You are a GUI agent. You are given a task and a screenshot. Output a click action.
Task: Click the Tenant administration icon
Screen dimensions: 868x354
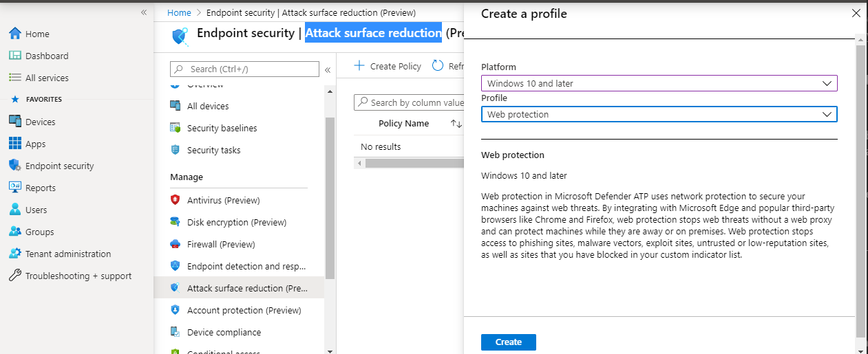point(14,254)
